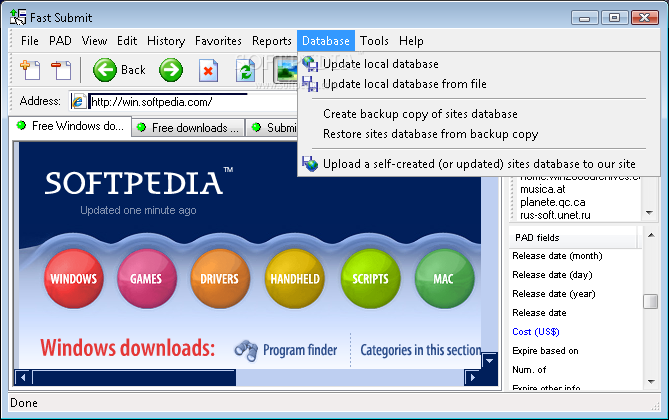The image size is (669, 420).
Task: Select the Cost (US$) field
Action: (535, 332)
